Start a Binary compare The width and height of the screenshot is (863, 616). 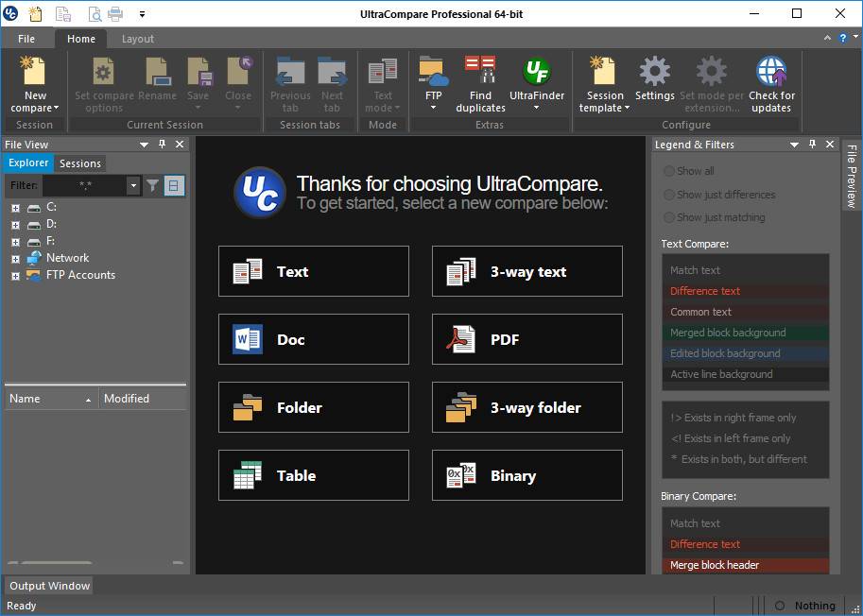(527, 475)
